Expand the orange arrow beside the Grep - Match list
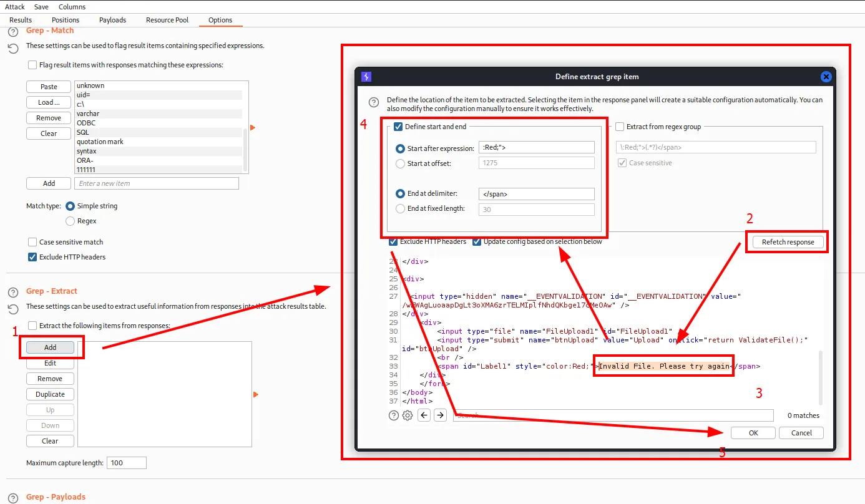This screenshot has width=865, height=504. (x=253, y=128)
